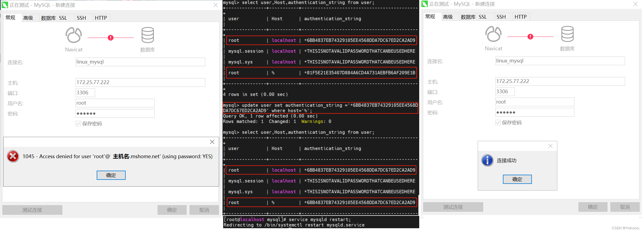Image resolution: width=644 pixels, height=232 pixels.
Task: Click 确定 in the 连接成功 dialog
Action: (x=517, y=179)
